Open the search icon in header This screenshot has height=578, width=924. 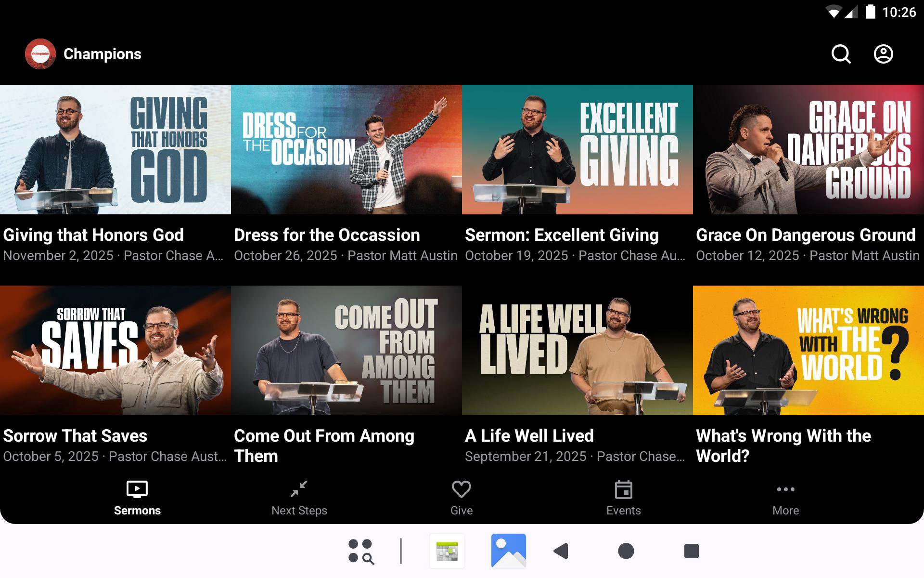tap(841, 54)
